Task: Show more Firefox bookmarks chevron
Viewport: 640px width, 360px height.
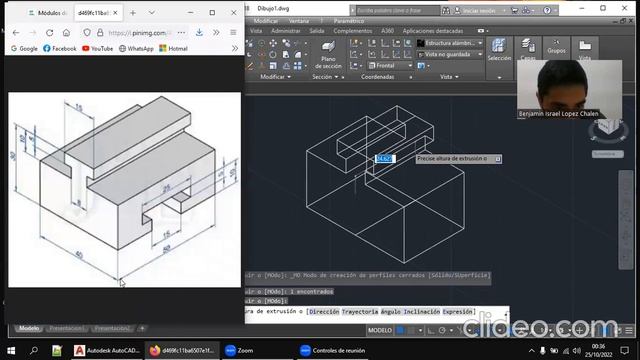Action: [235, 48]
